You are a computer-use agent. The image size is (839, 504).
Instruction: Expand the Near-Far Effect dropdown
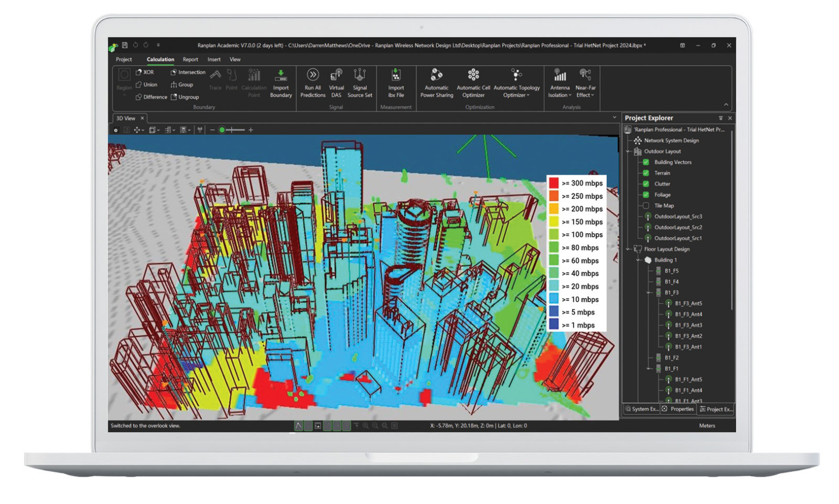585,83
